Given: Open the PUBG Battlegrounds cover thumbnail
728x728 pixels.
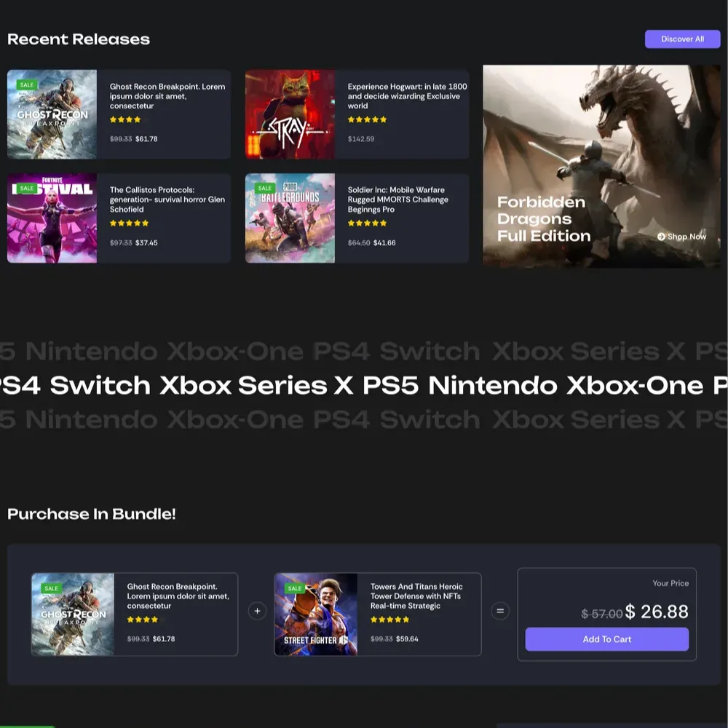Looking at the screenshot, I should point(290,218).
